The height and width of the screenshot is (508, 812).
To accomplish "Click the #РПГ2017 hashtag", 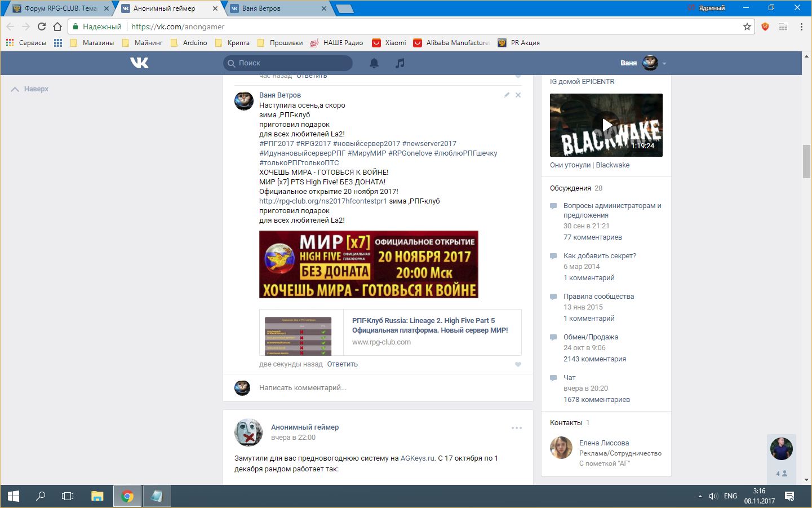I will point(277,144).
